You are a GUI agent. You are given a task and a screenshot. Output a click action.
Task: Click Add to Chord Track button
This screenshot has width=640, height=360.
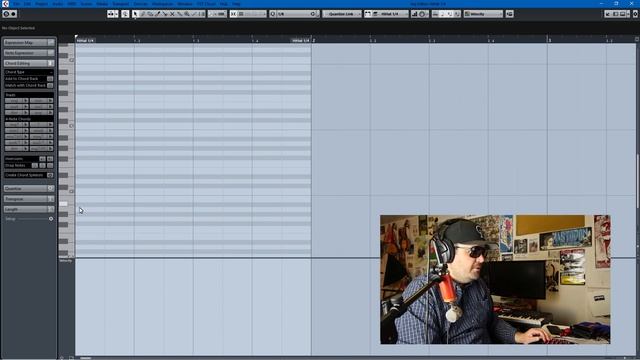(50, 79)
